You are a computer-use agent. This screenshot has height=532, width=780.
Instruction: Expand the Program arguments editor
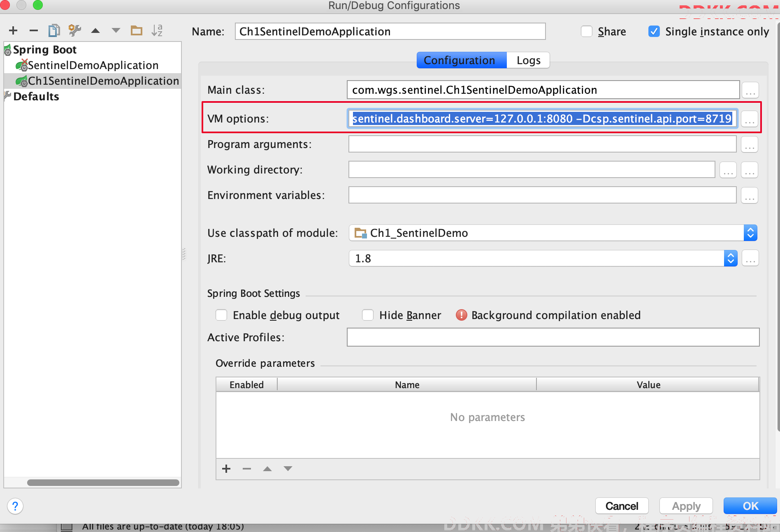pyautogui.click(x=750, y=144)
